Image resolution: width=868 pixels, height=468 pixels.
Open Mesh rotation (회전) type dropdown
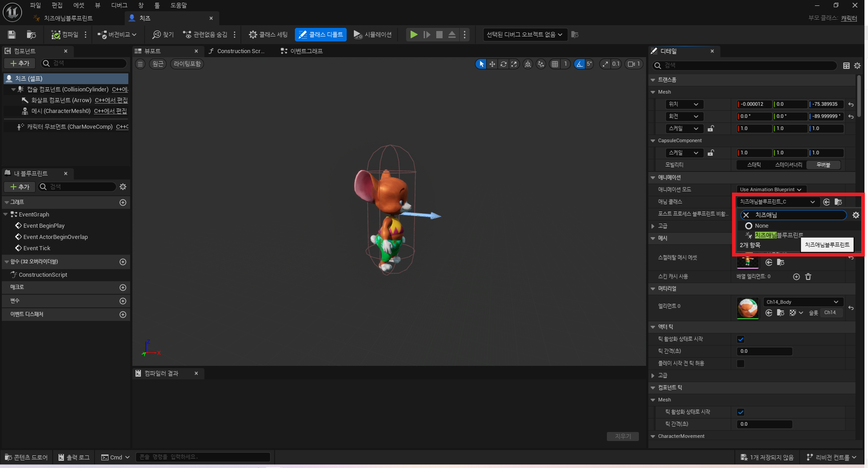pyautogui.click(x=684, y=117)
